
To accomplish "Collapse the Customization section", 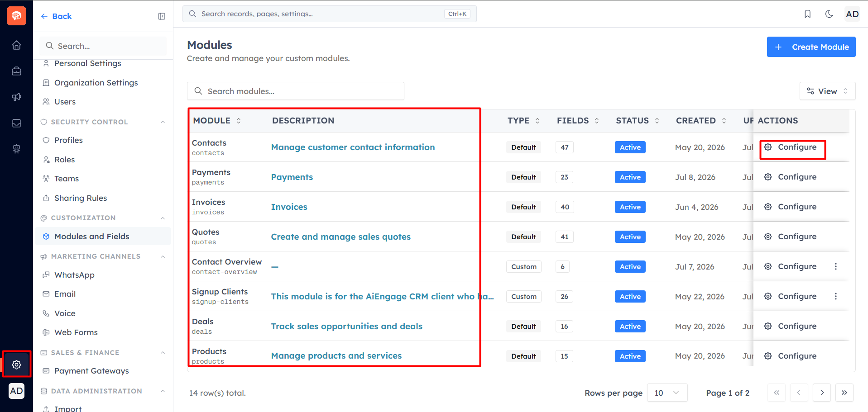I will pos(163,218).
